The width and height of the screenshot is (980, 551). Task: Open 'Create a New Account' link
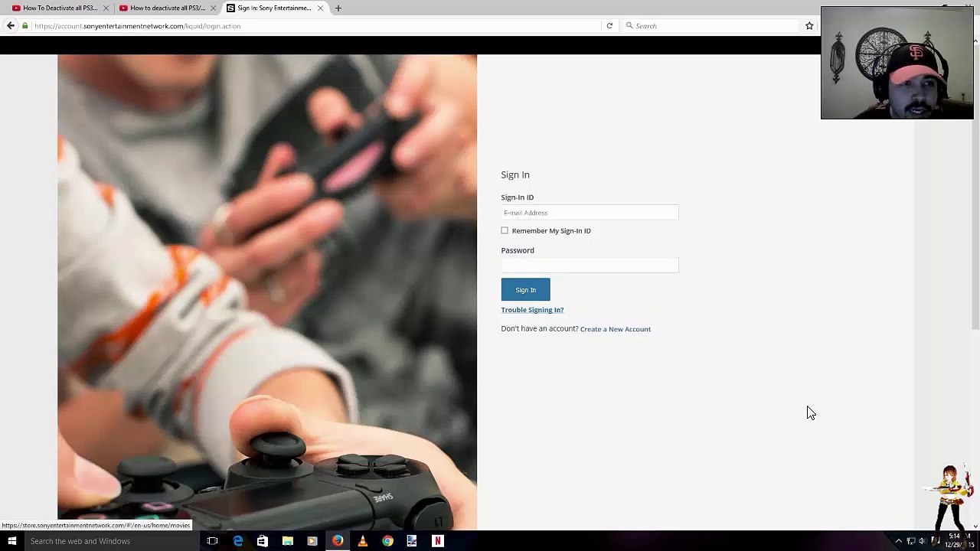[x=616, y=329]
